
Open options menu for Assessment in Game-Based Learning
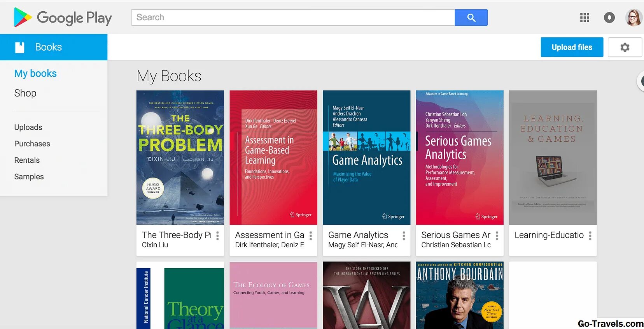311,236
